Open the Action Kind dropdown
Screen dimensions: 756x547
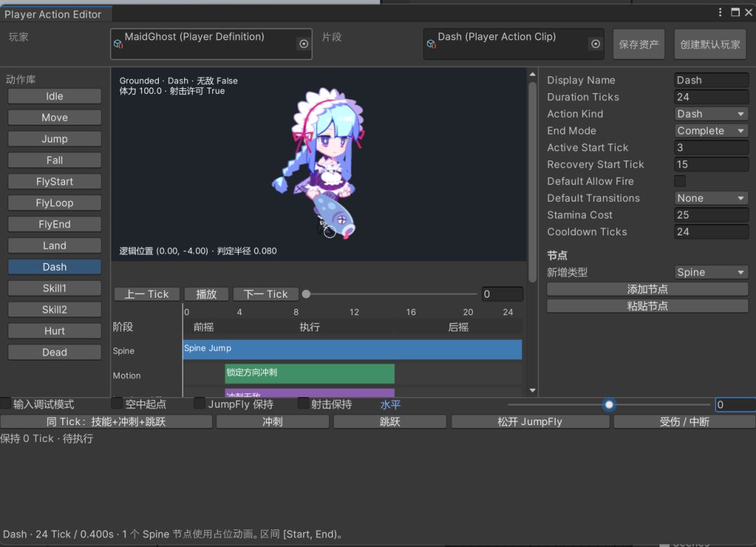coord(711,114)
